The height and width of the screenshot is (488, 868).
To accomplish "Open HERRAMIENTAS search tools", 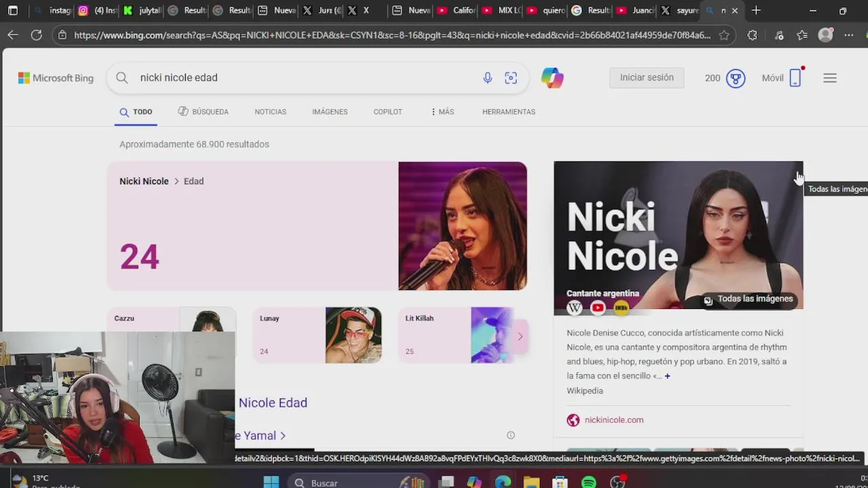I will click(509, 112).
